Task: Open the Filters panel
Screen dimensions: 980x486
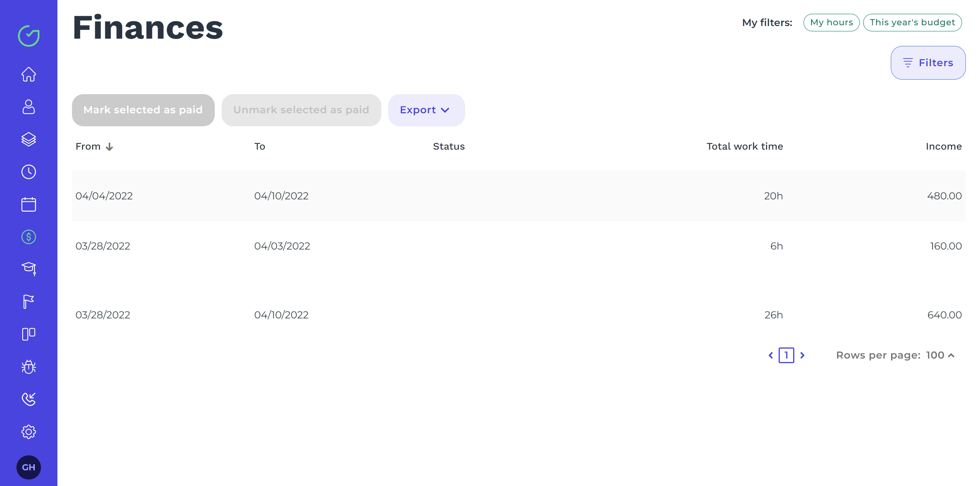Action: [928, 63]
